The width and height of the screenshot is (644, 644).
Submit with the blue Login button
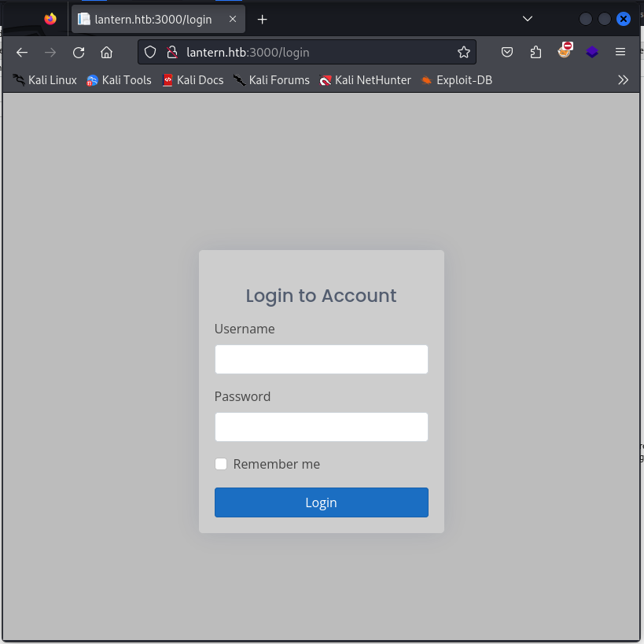click(321, 502)
